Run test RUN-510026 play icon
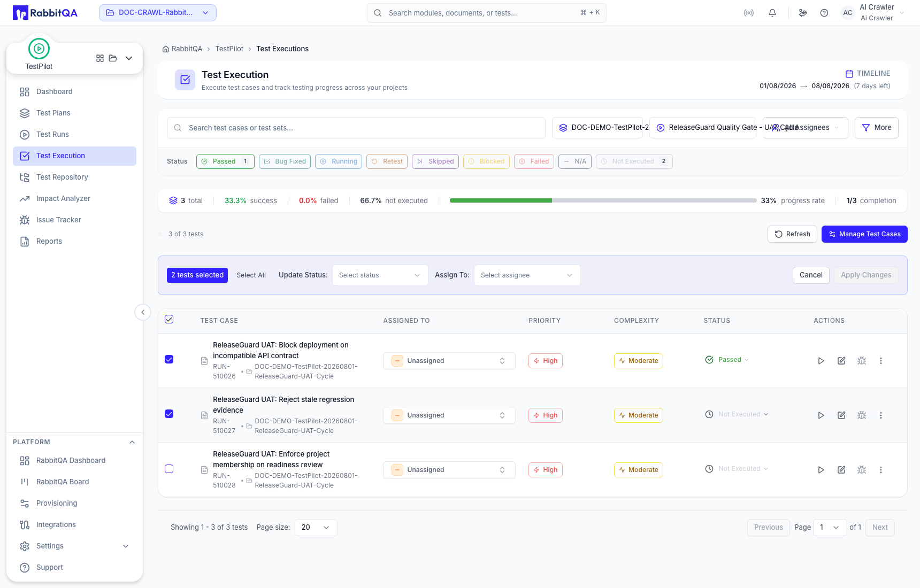 pos(821,361)
